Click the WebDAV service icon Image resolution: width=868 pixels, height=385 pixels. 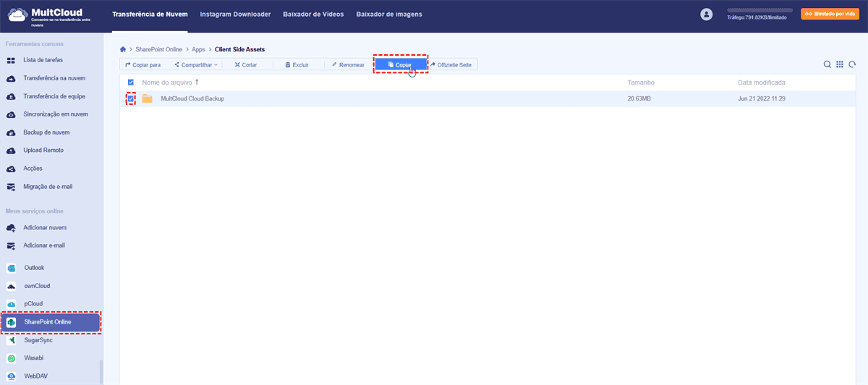pyautogui.click(x=12, y=376)
